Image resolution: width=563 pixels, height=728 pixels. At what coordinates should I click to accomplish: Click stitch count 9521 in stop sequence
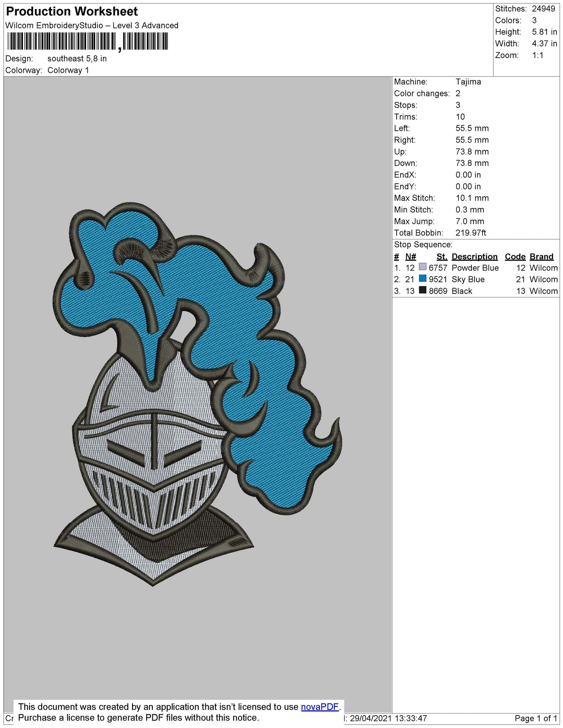pyautogui.click(x=438, y=280)
